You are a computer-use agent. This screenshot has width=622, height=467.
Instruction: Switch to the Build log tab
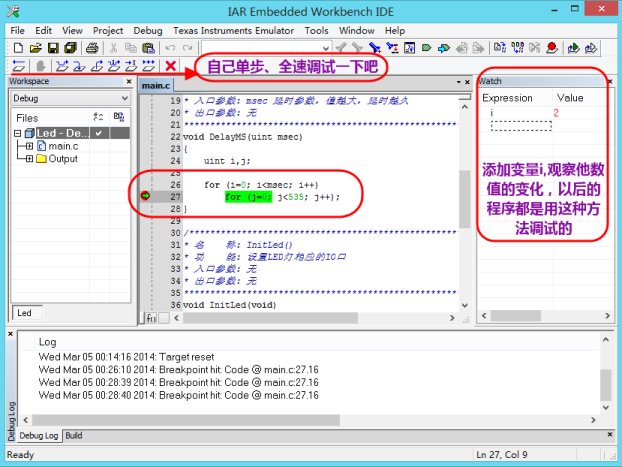click(74, 435)
